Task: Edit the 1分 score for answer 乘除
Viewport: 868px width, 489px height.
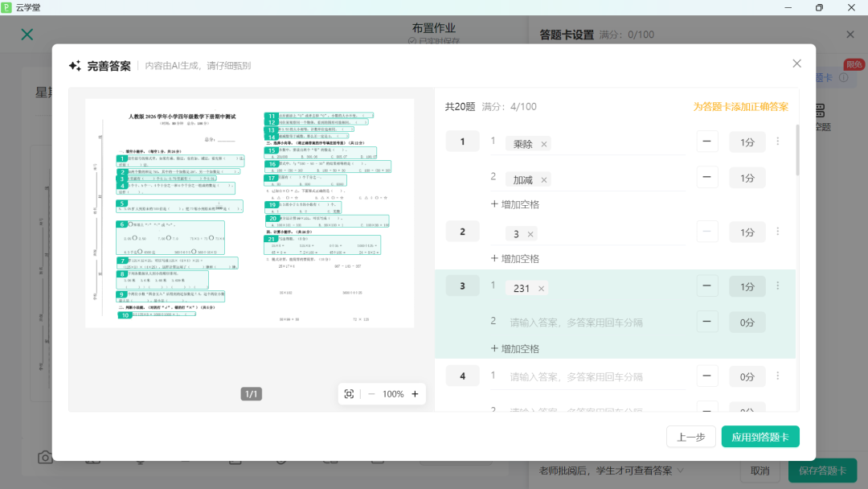Action: (747, 142)
